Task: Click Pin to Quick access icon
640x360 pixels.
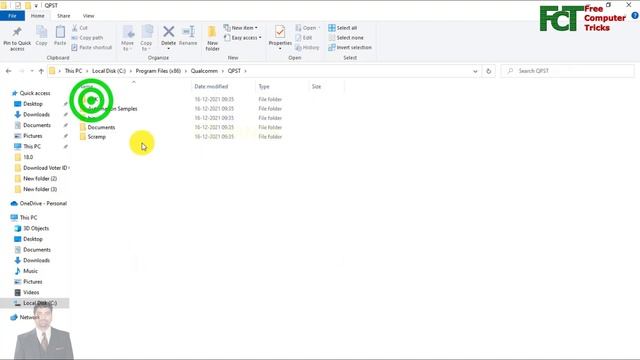Action: (17, 38)
